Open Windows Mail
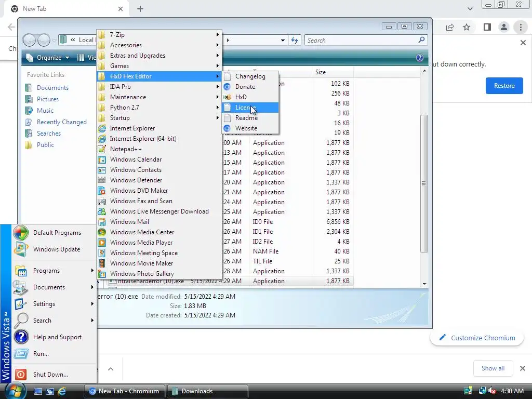Screen dimensions: 532x399 click(159, 221)
